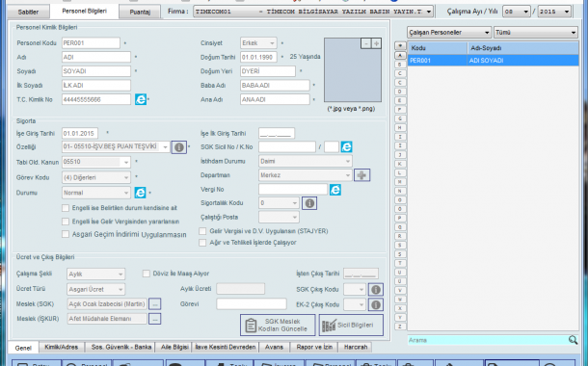Viewport: 588px width, 366px height.
Task: Select PER001 row in personnel list
Action: coord(494,61)
